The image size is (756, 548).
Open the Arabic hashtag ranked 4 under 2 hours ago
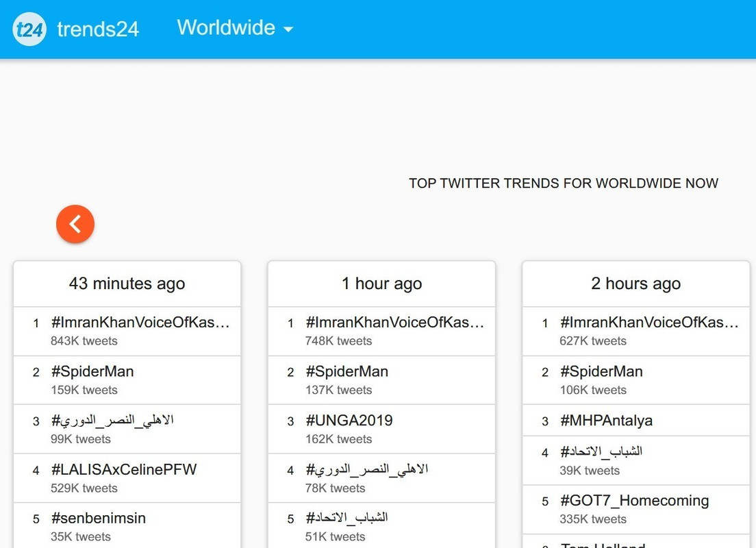coord(601,451)
